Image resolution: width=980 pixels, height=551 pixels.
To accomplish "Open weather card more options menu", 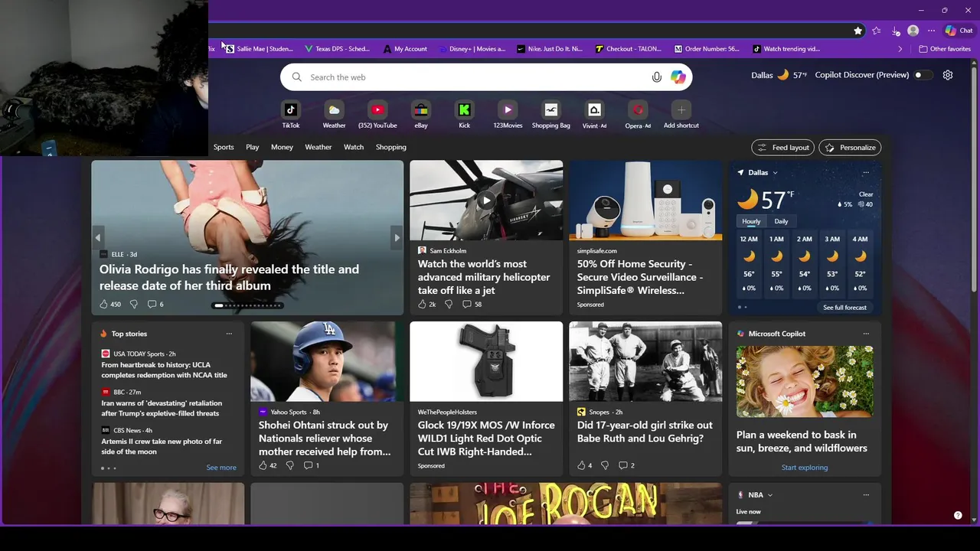I will [x=866, y=173].
